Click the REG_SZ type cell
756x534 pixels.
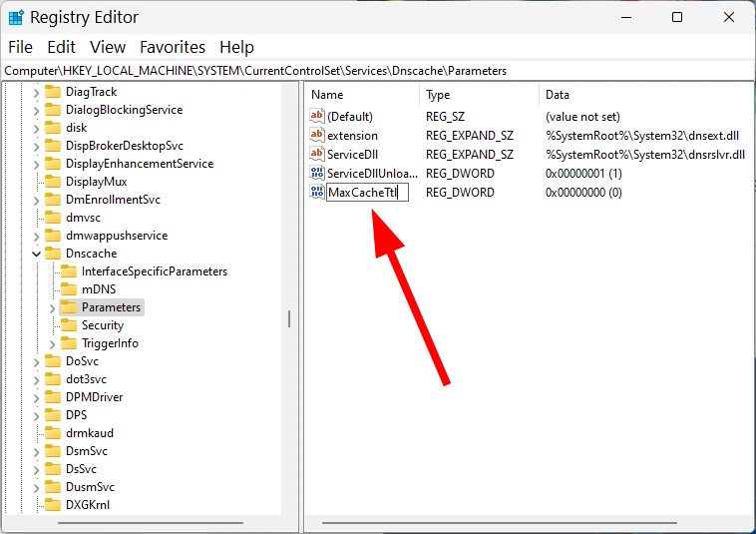(x=445, y=117)
